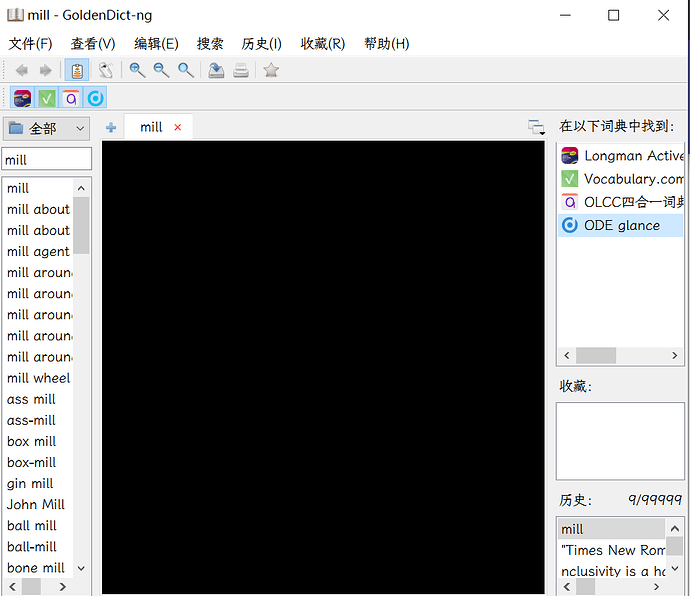Screen dimensions: 690x596
Task: Click found dictionaries scroll right arrow
Action: (675, 355)
